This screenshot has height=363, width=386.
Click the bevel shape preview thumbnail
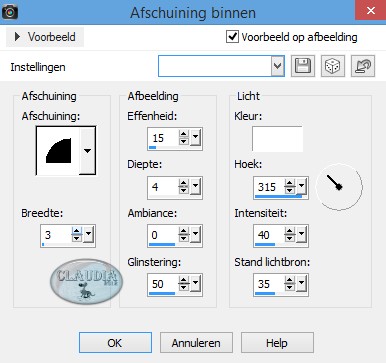click(58, 151)
